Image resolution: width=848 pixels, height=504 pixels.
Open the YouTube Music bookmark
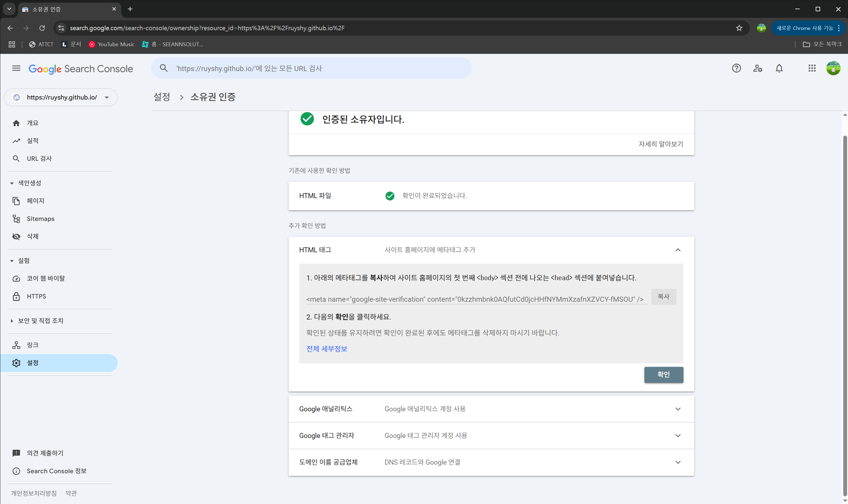pos(111,44)
